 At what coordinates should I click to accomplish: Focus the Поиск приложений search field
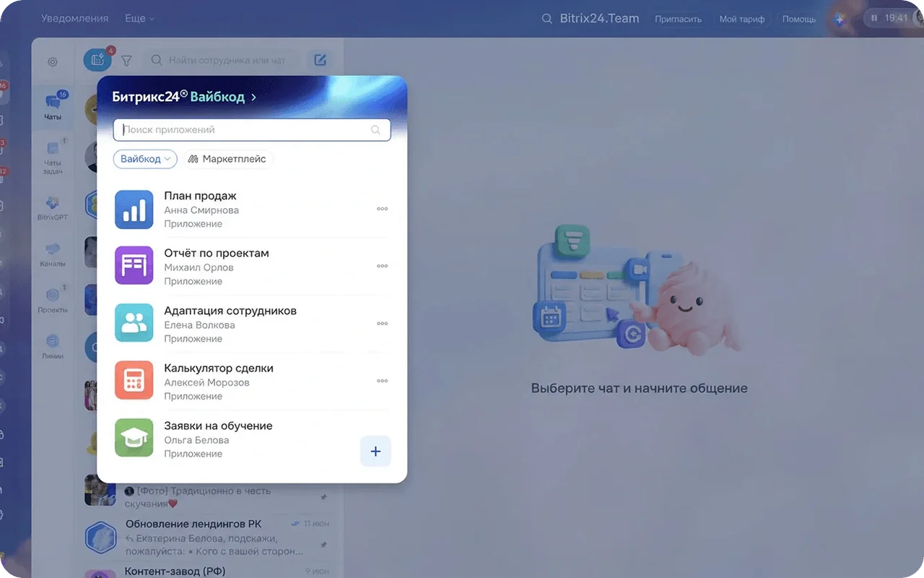coord(252,130)
